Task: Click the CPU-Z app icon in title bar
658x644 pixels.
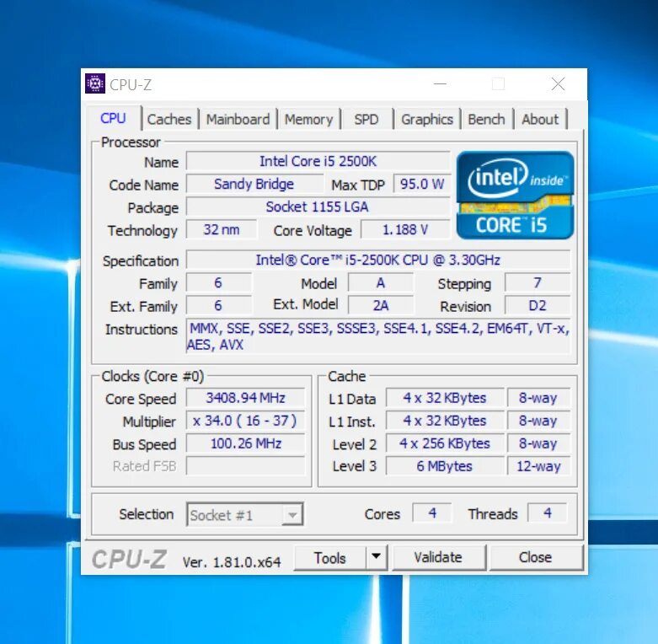Action: (x=95, y=83)
